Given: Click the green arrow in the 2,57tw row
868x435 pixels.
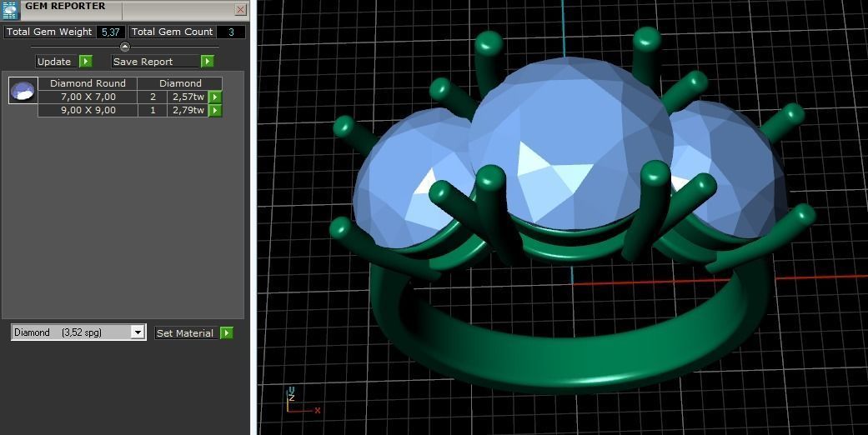Looking at the screenshot, I should coord(215,97).
